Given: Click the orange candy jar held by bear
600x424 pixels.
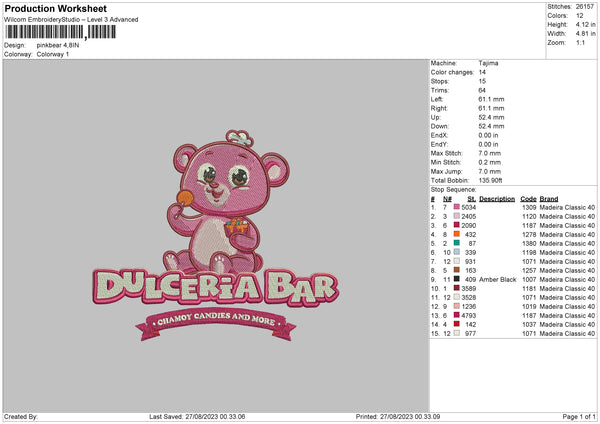Looking at the screenshot, I should (235, 227).
